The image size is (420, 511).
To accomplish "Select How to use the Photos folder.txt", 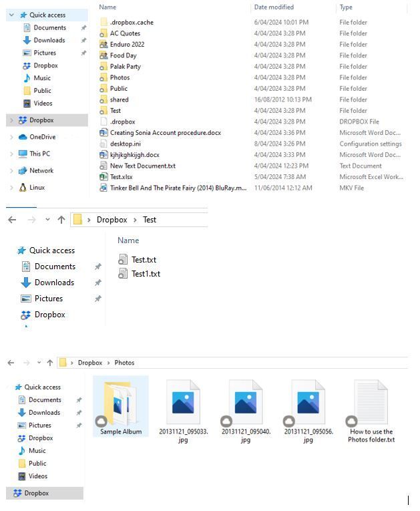I will pyautogui.click(x=371, y=411).
